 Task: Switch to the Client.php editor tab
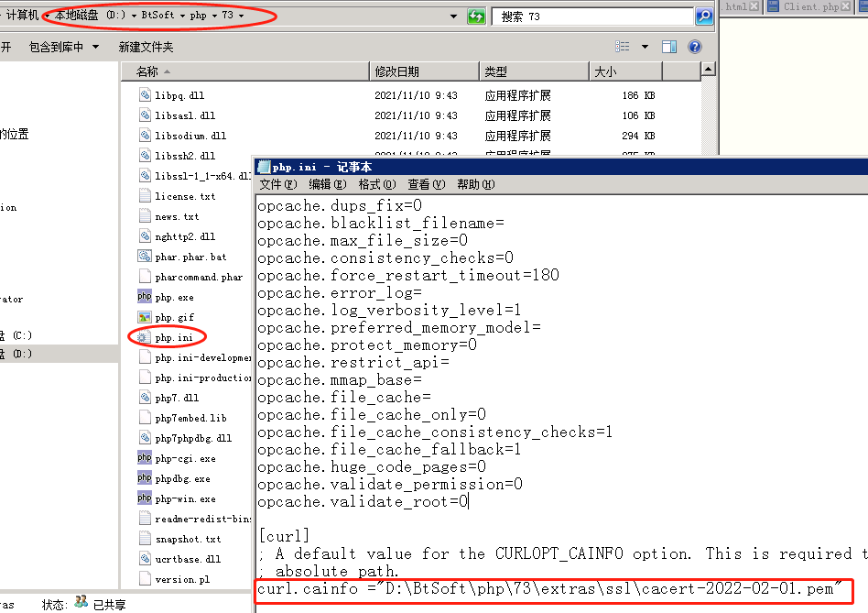[810, 6]
